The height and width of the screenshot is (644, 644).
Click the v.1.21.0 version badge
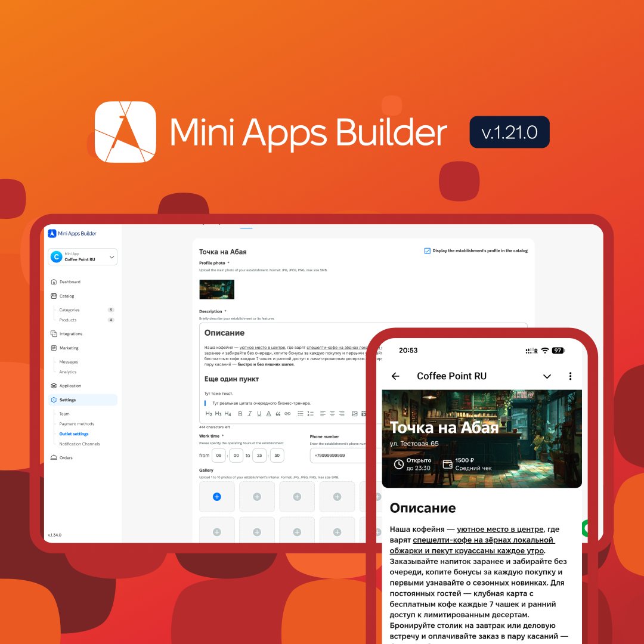(509, 132)
